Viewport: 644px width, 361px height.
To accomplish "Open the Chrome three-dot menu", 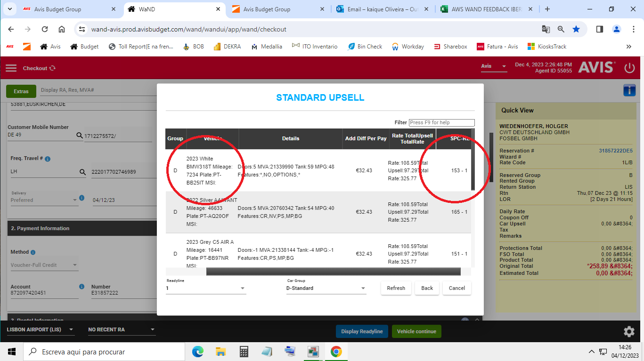I will click(633, 29).
